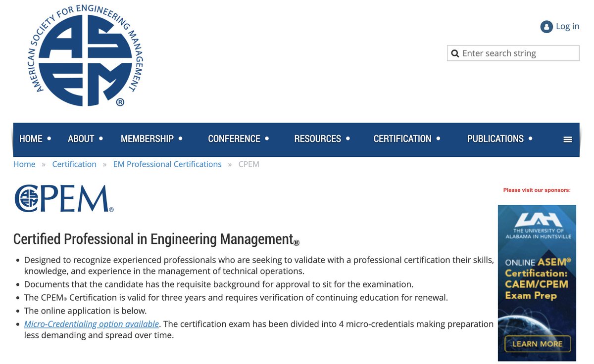Screen dimensions: 594x364
Task: Click the CPEM logo image
Action: 64,199
